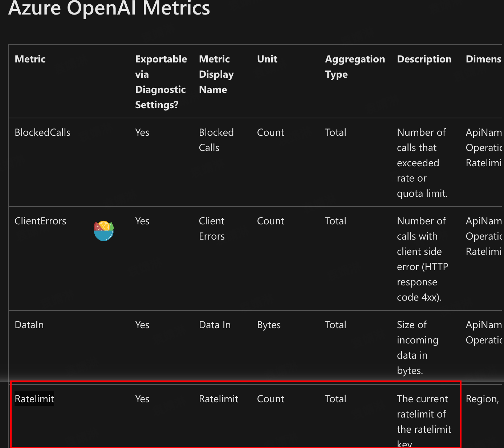Select the BlockedCalls metric name
The height and width of the screenshot is (448, 504).
(42, 133)
